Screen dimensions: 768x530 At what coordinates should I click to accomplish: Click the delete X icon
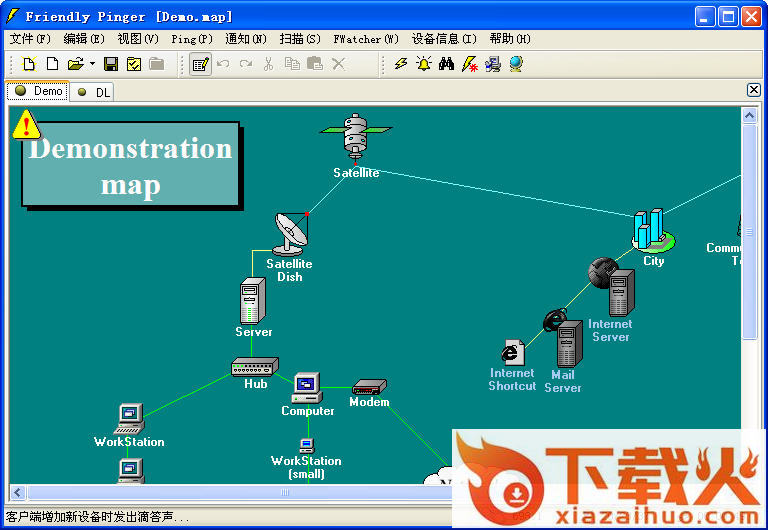[338, 64]
